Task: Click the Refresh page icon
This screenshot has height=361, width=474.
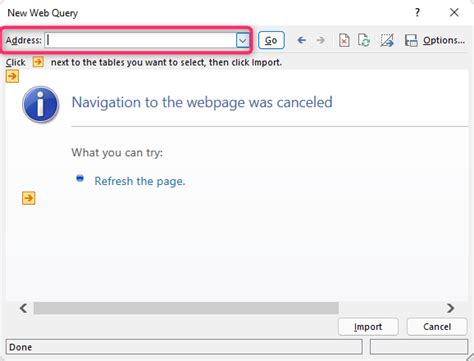Action: pyautogui.click(x=364, y=40)
